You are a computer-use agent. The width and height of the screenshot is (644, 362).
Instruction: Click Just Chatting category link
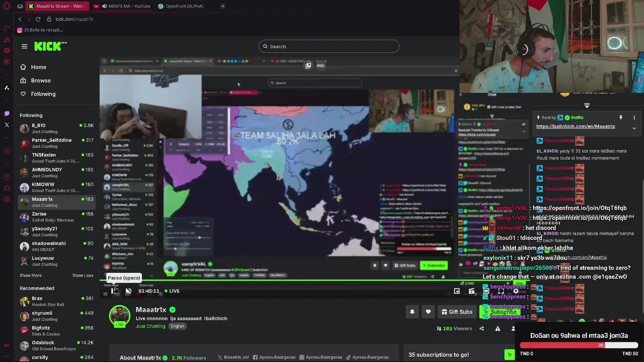(x=150, y=326)
